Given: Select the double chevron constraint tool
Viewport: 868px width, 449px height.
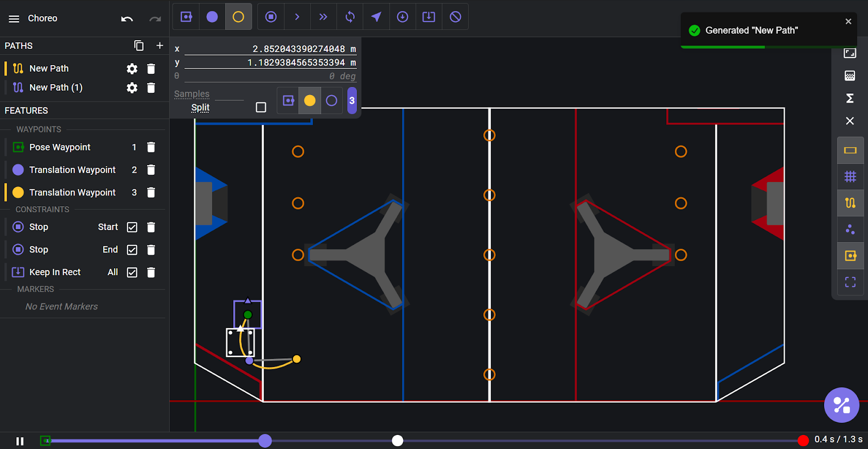Looking at the screenshot, I should [323, 17].
